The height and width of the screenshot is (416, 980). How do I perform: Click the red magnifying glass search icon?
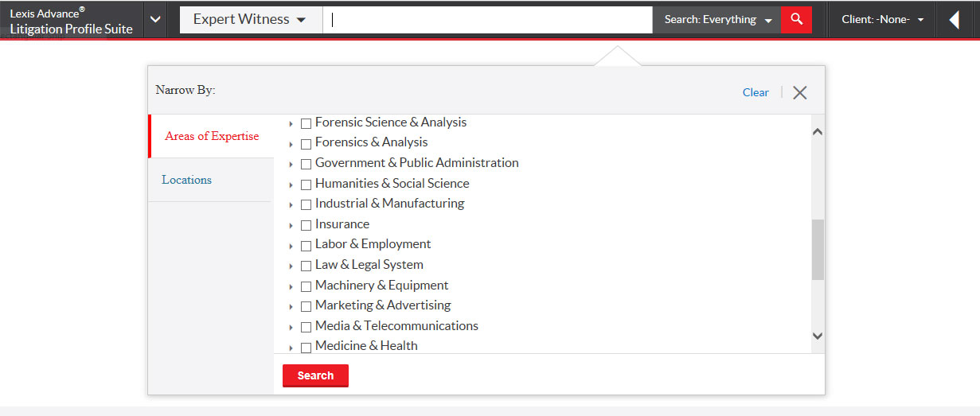796,19
